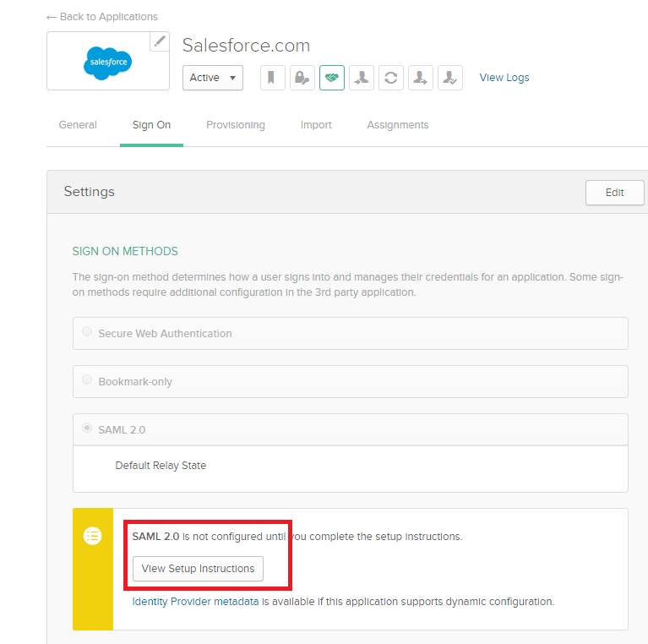The width and height of the screenshot is (648, 644).
Task: Select SAML 2.0 radio button
Action: point(87,428)
